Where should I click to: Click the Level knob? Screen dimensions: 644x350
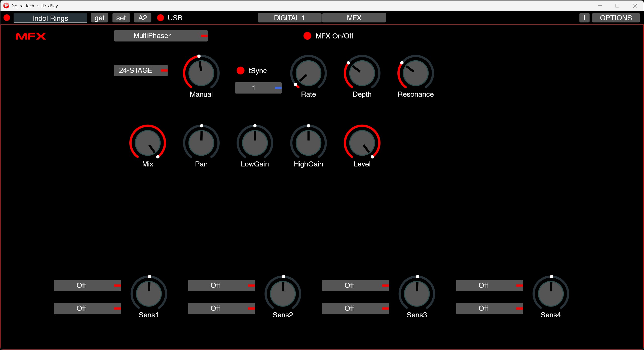click(x=362, y=143)
